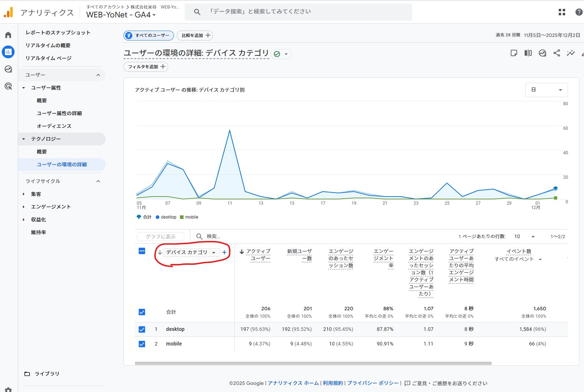Collapse the ライフサイクル section

[x=98, y=181]
